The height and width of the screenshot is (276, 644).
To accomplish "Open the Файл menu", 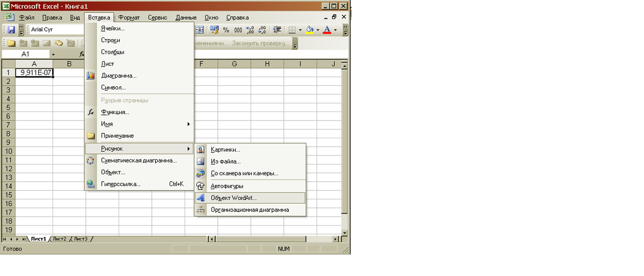I will pos(27,18).
